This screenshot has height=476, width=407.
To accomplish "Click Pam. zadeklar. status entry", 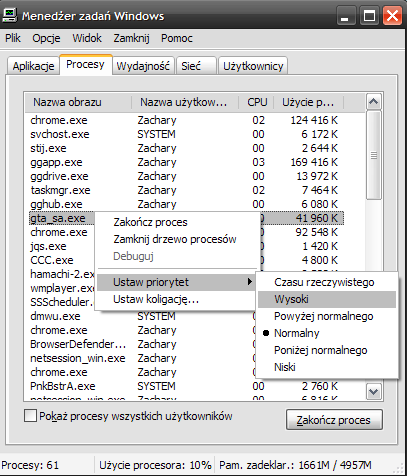I will (295, 465).
